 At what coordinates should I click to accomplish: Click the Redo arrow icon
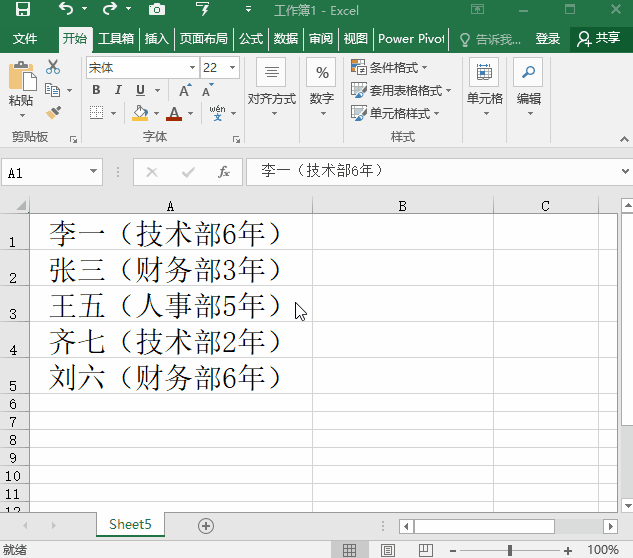[x=110, y=9]
